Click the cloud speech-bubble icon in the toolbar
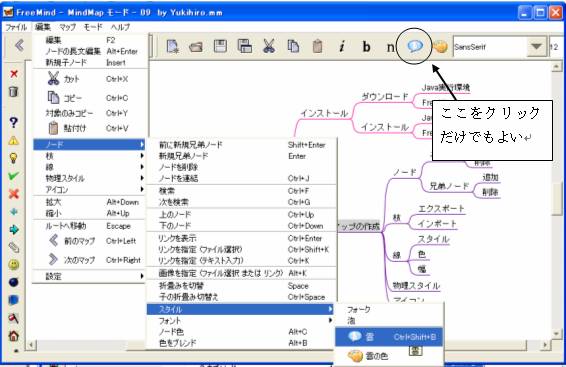 tap(415, 46)
